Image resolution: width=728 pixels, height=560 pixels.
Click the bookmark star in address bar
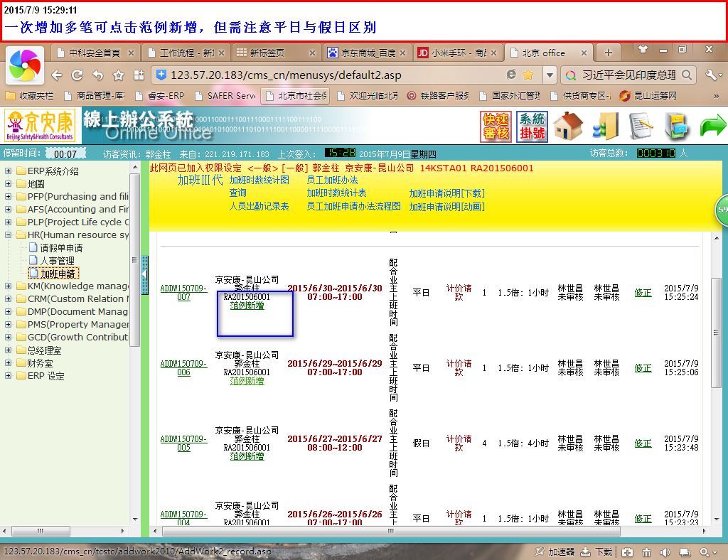click(x=528, y=75)
